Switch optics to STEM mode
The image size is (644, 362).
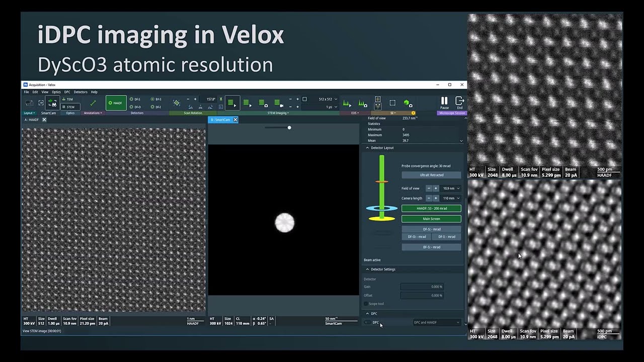(70, 107)
